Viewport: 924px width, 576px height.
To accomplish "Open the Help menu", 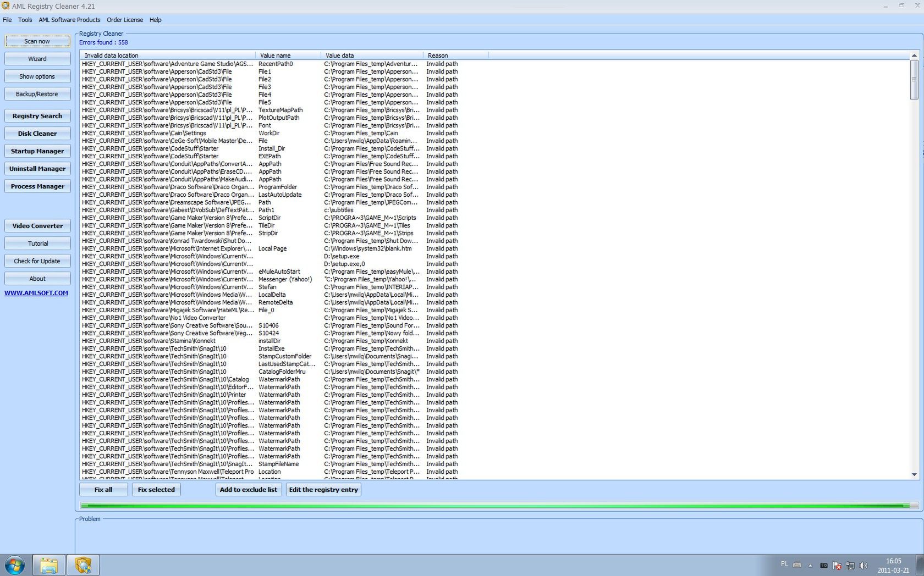I will click(x=156, y=20).
